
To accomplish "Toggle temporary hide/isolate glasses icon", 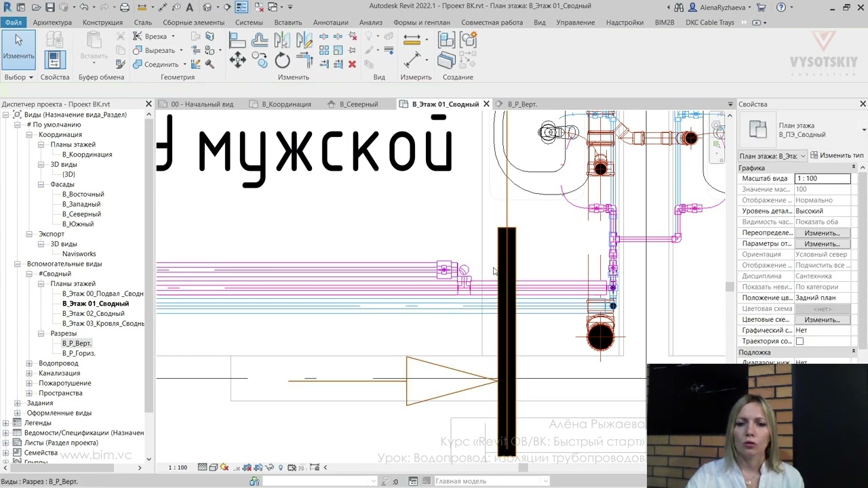I will pos(269,468).
